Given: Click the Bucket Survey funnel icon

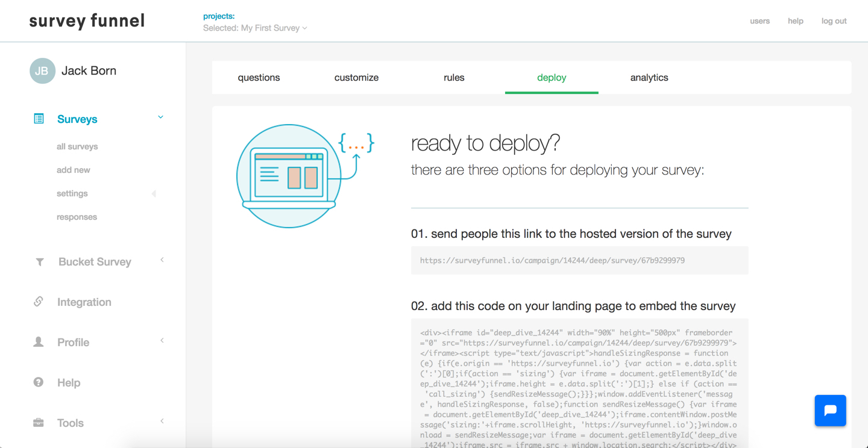Looking at the screenshot, I should [x=40, y=262].
